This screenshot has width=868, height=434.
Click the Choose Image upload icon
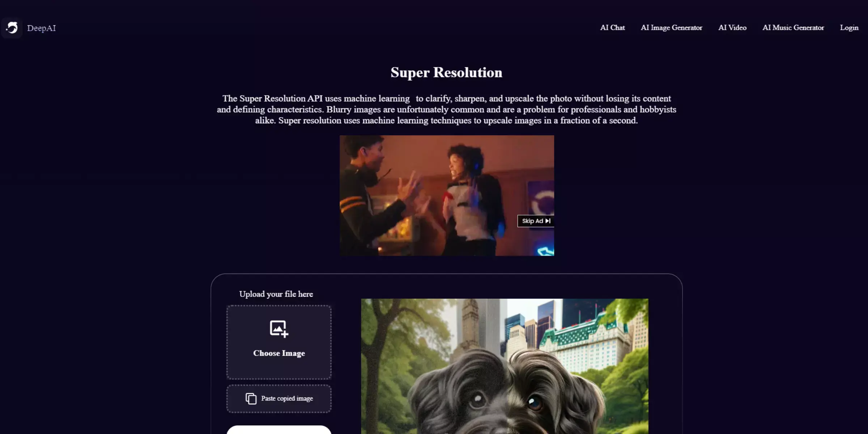tap(279, 327)
